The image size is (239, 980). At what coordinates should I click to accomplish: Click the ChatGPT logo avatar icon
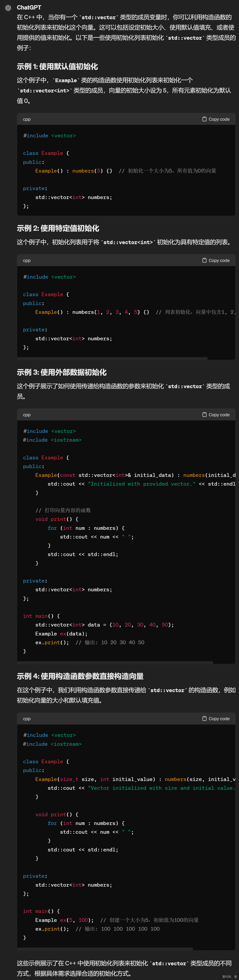coord(8,8)
